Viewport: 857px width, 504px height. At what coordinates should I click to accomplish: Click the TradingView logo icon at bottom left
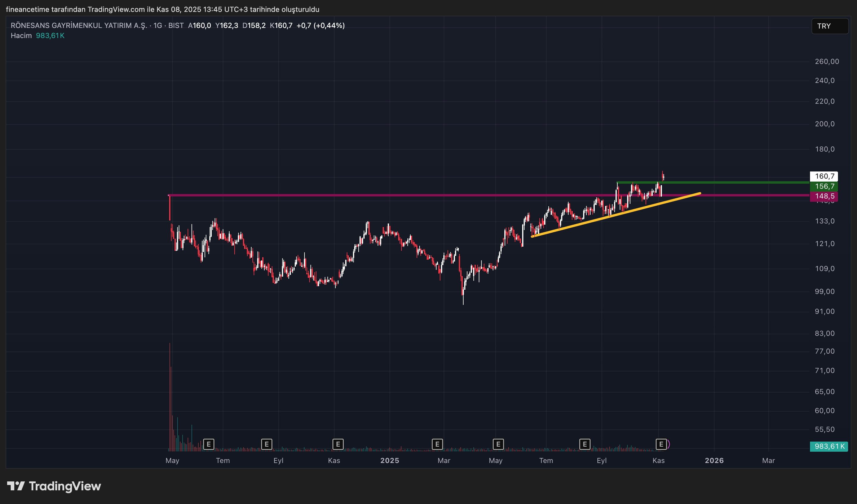coord(16,486)
